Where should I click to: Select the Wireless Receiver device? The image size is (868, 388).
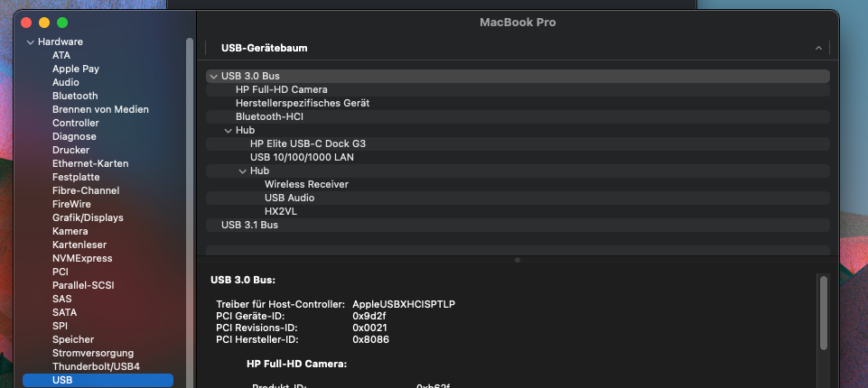pos(306,184)
